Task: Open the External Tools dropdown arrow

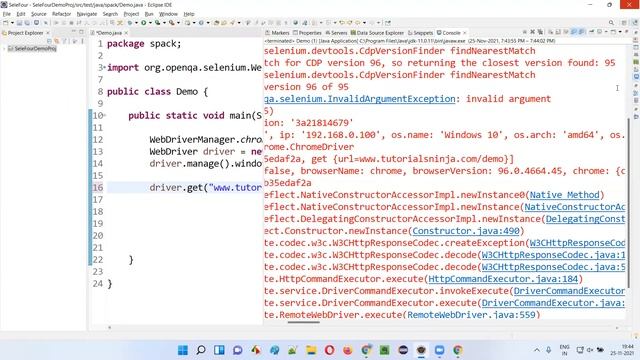Action: pyautogui.click(x=178, y=23)
